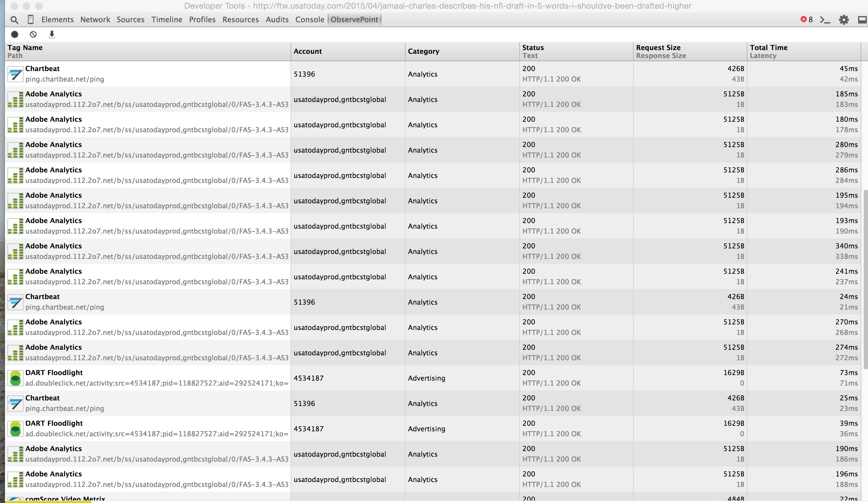Switch to the Network tab
Viewport: 868px width, 503px height.
click(95, 20)
